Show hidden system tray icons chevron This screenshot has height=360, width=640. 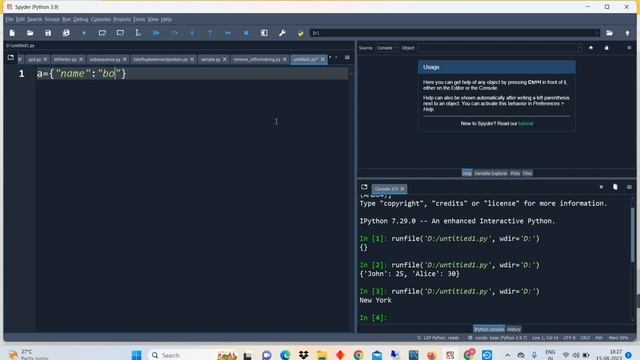507,355
